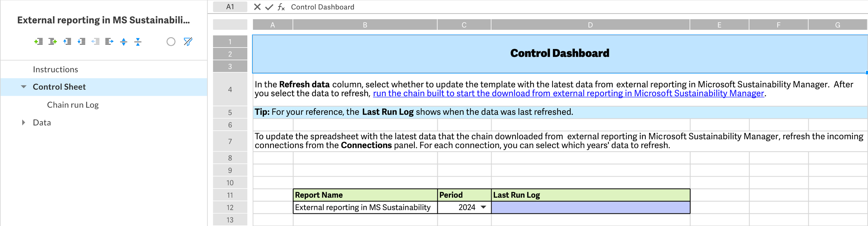
Task: Open the fx function insert icon
Action: click(x=281, y=7)
